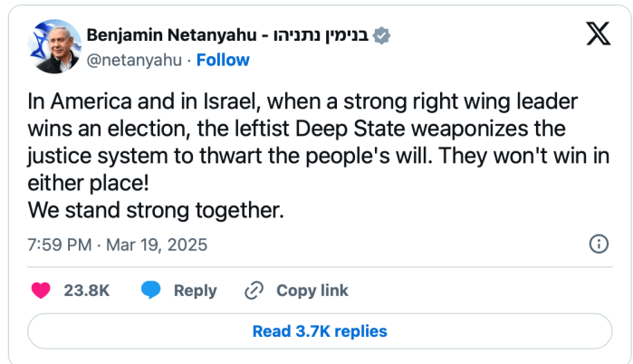Click the blue reply bubble icon
The width and height of the screenshot is (633, 364).
pos(151,291)
